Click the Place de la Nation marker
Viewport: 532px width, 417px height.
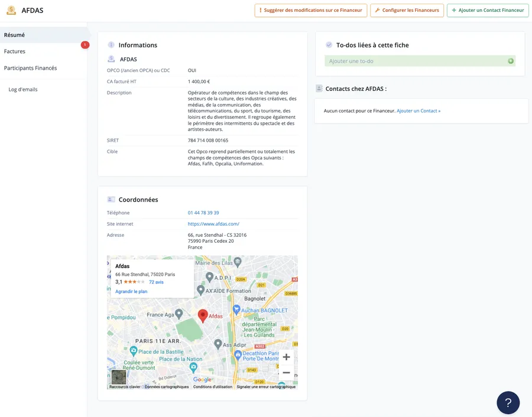(x=193, y=366)
